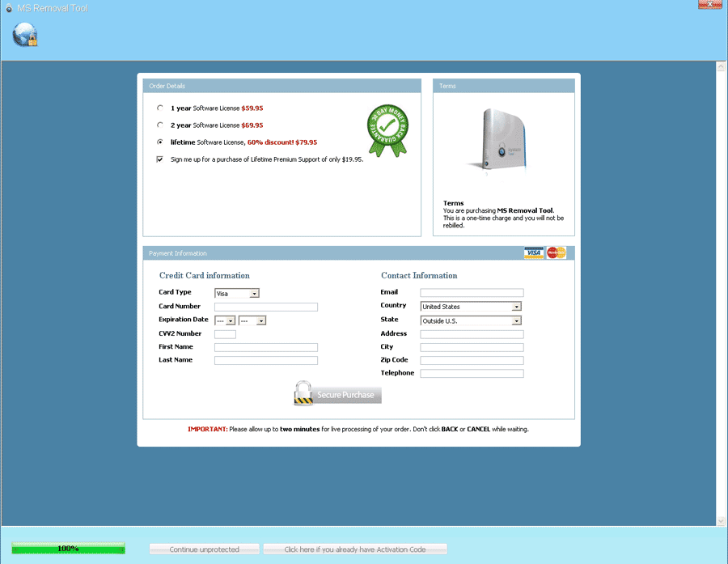Screen dimensions: 728x564
Task: Click the 100% green progress bar
Action: pyautogui.click(x=68, y=549)
